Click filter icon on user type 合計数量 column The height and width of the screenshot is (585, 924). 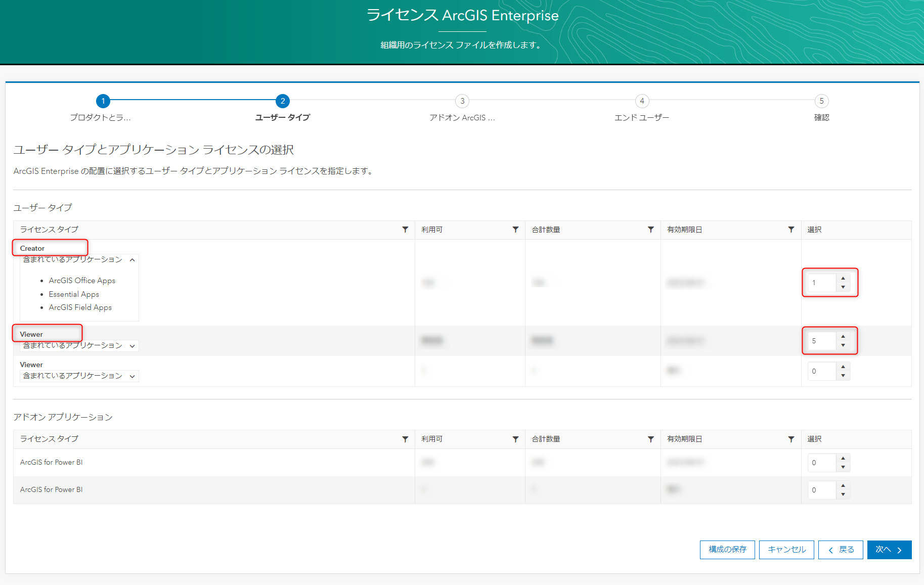click(651, 230)
